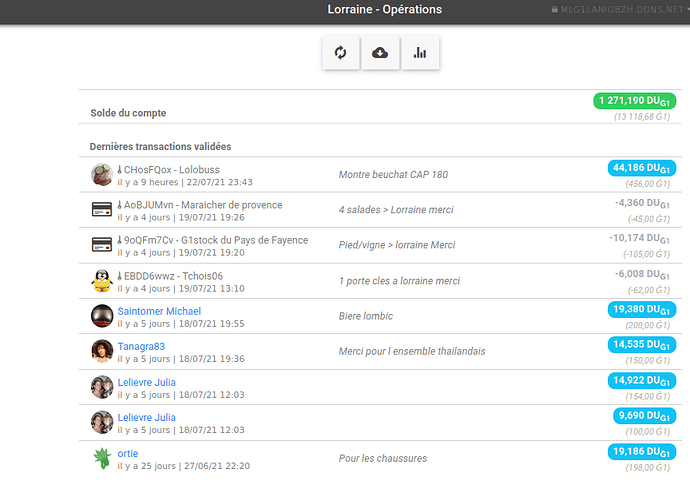Screen dimensions: 690x485
Task: Click the Saintomer Michael avatar thumbnail
Action: point(101,317)
